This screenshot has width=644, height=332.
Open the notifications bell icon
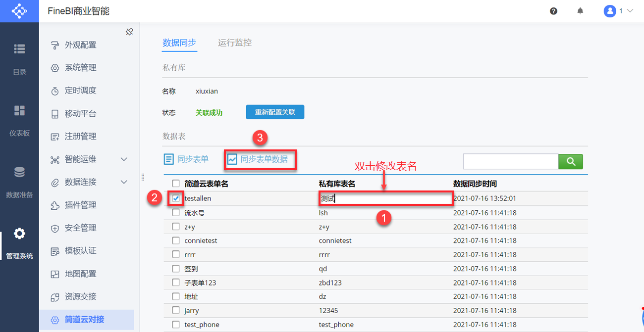(x=580, y=11)
